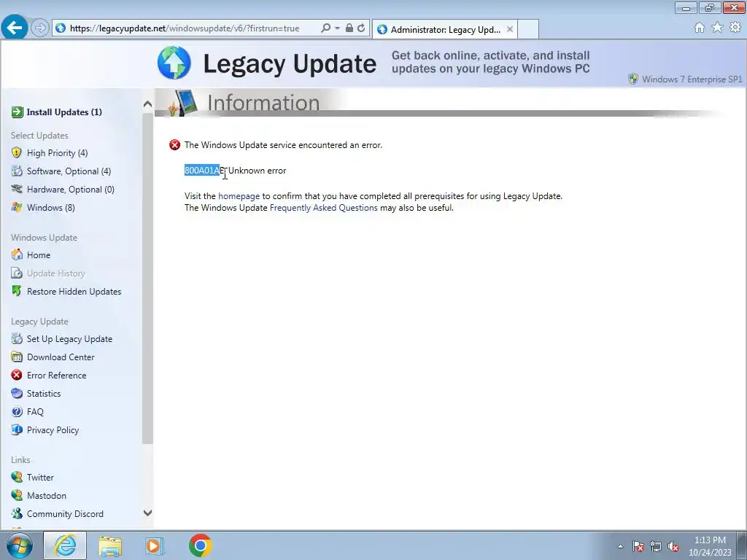Click the Legacy Update globe logo

click(x=174, y=63)
